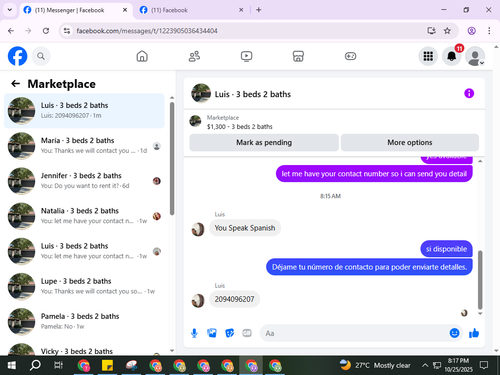Viewport: 500px width, 375px height.
Task: Switch to the (11) Messenger | Facebook tab
Action: [x=70, y=10]
